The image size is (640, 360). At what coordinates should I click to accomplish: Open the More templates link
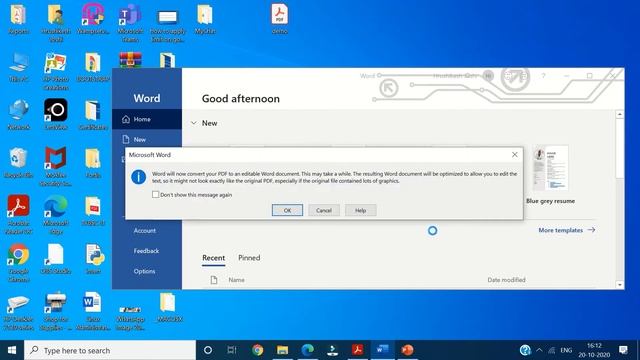click(567, 230)
